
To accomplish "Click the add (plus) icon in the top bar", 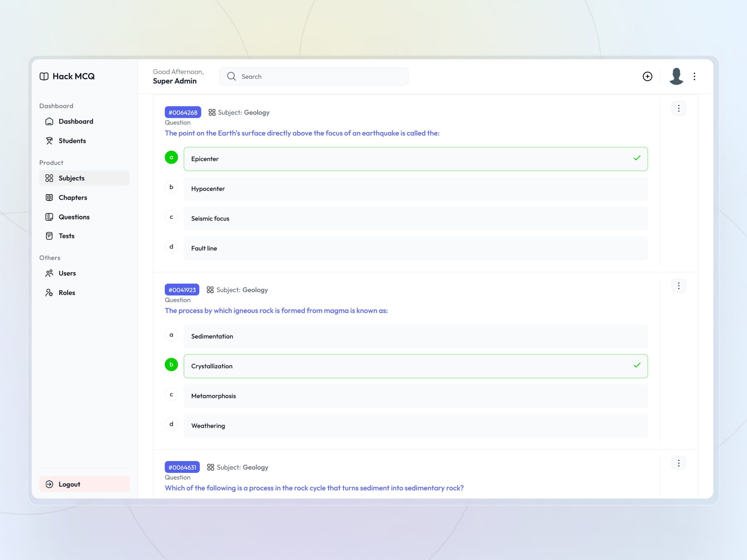I will 647,76.
